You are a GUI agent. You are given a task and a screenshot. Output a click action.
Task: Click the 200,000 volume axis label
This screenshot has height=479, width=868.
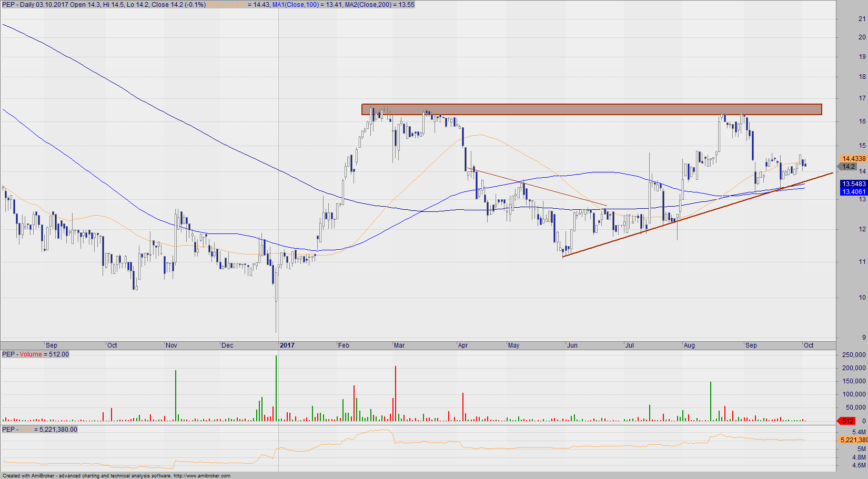[x=854, y=368]
